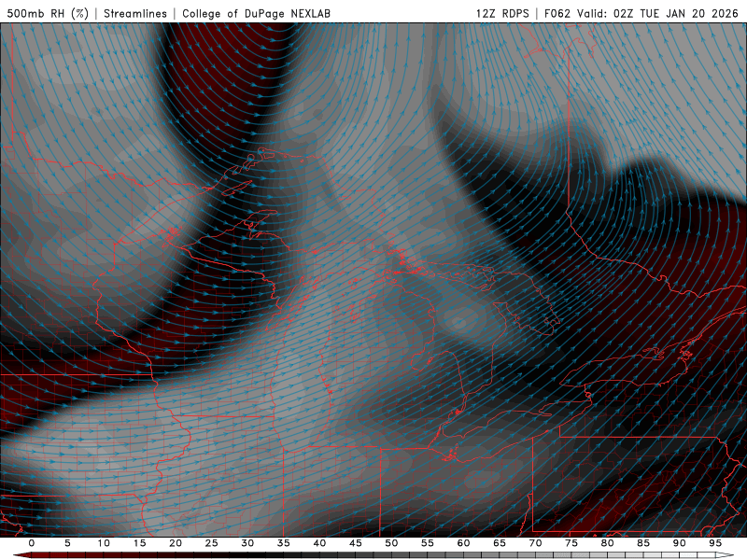Click the colorbar label "40"

point(319,543)
